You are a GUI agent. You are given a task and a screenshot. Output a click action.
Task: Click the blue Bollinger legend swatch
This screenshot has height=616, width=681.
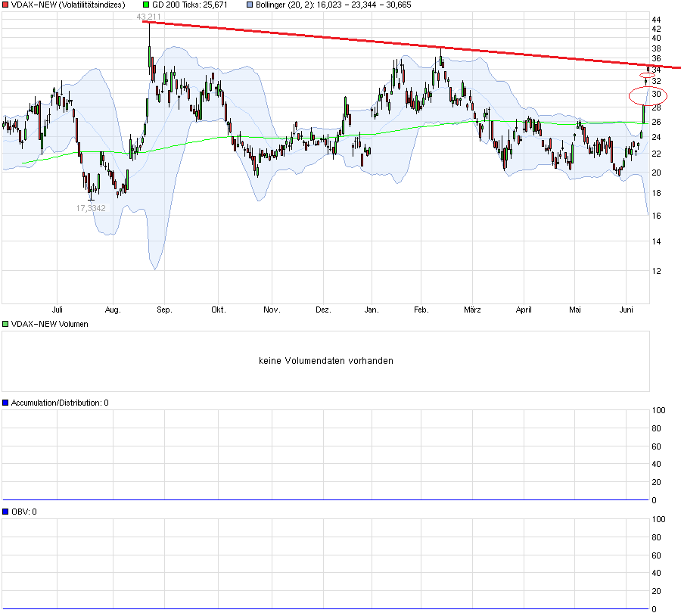point(250,5)
